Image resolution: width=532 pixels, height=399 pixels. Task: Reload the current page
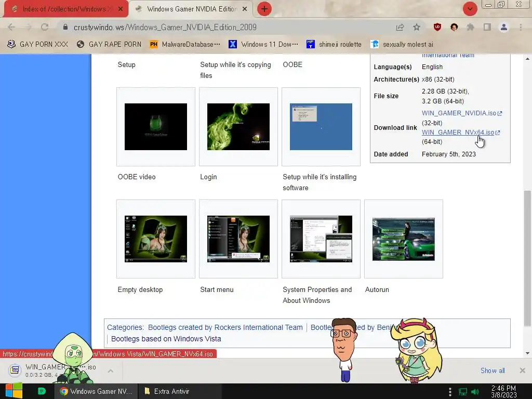(x=45, y=27)
